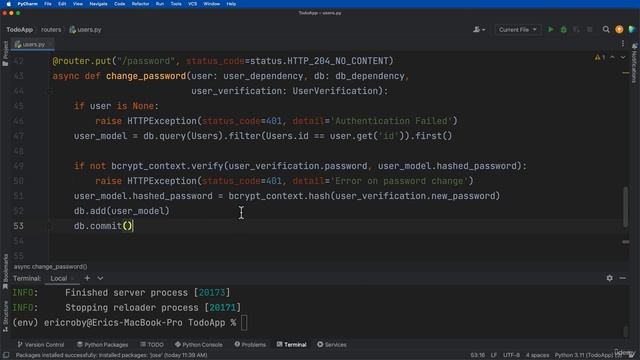Start debugging with the green bug icon

pyautogui.click(x=564, y=29)
